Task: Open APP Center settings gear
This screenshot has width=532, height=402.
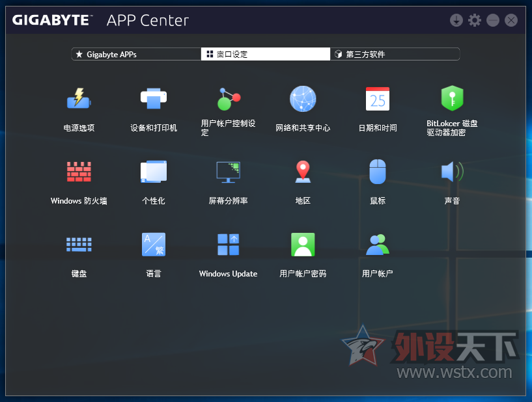Action: (x=475, y=20)
